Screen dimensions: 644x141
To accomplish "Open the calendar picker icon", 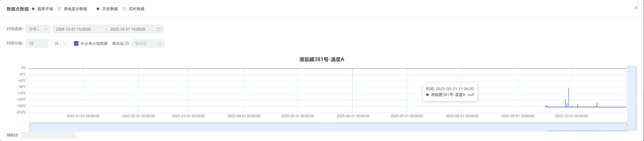I will [x=159, y=29].
